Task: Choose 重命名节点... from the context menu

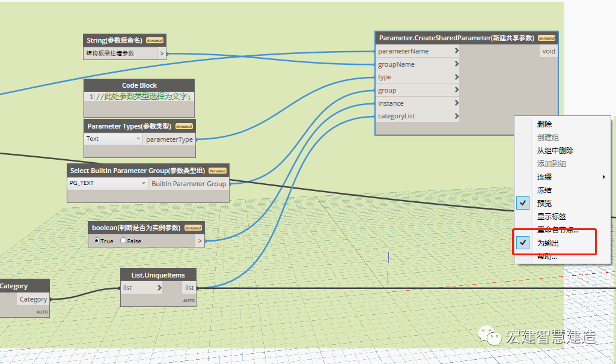Action: (558, 229)
